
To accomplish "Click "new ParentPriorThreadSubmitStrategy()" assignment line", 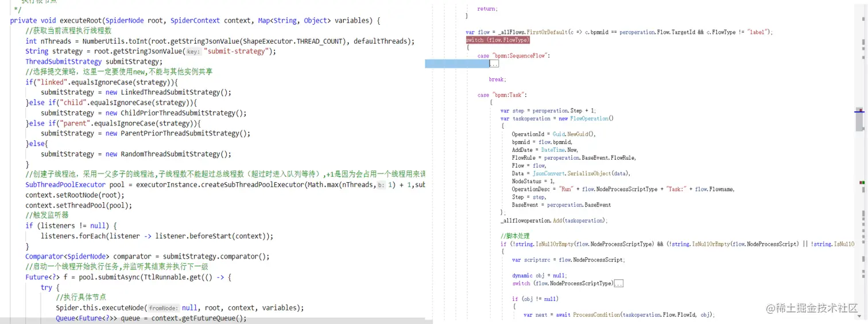I will (146, 133).
